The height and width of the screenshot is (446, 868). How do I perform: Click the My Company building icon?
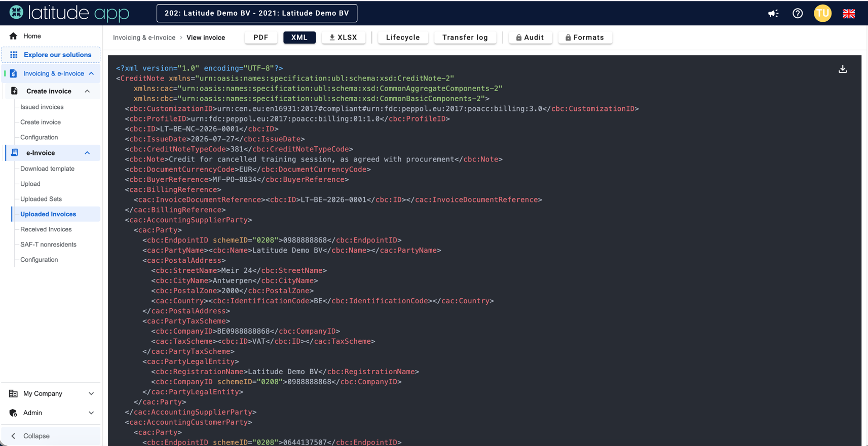(13, 393)
